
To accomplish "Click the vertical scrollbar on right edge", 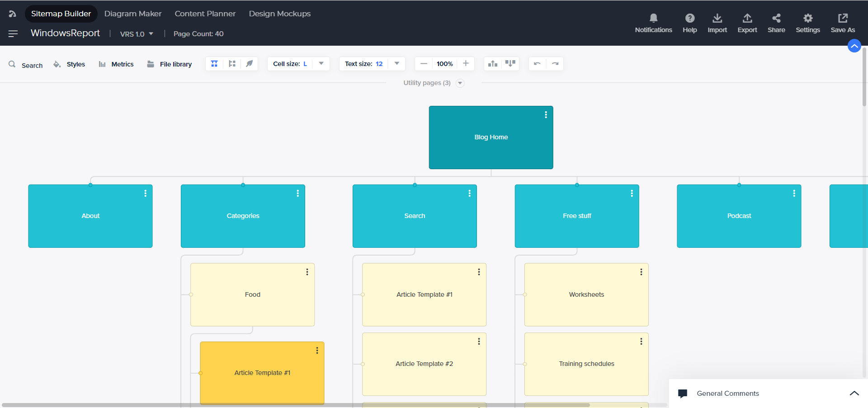I will 864,77.
